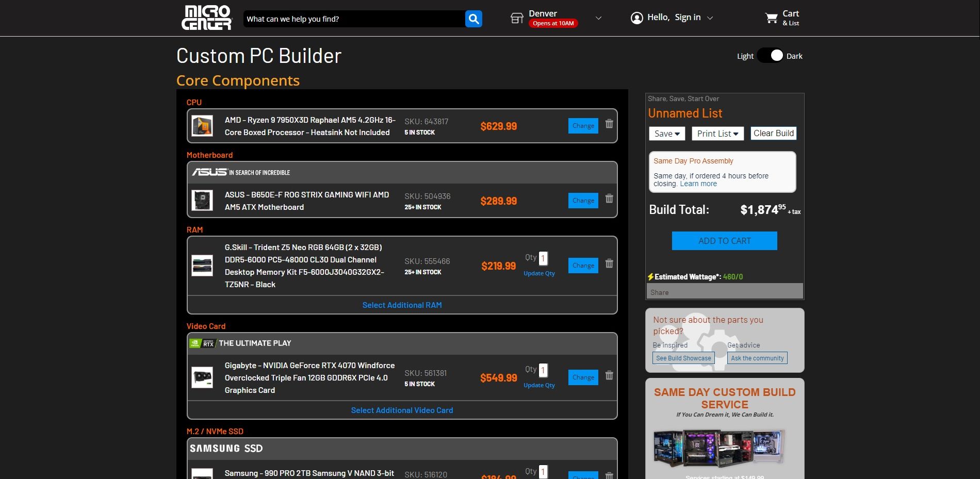
Task: Click the Share bar below wattage
Action: pos(724,292)
